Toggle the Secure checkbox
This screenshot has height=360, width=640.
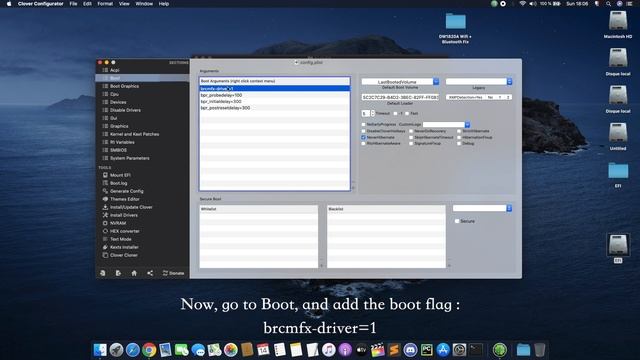[x=457, y=221]
